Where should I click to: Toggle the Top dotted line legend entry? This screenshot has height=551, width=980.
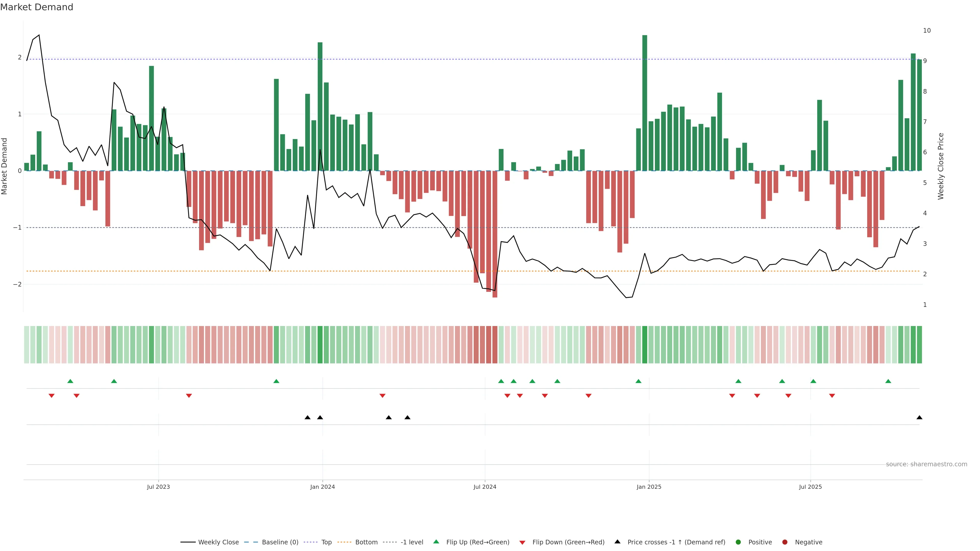click(x=326, y=542)
